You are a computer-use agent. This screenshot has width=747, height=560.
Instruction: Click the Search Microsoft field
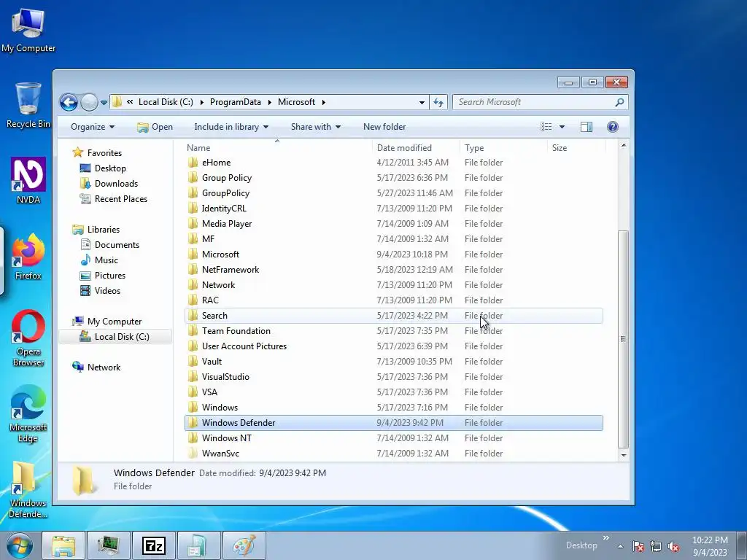pos(540,102)
